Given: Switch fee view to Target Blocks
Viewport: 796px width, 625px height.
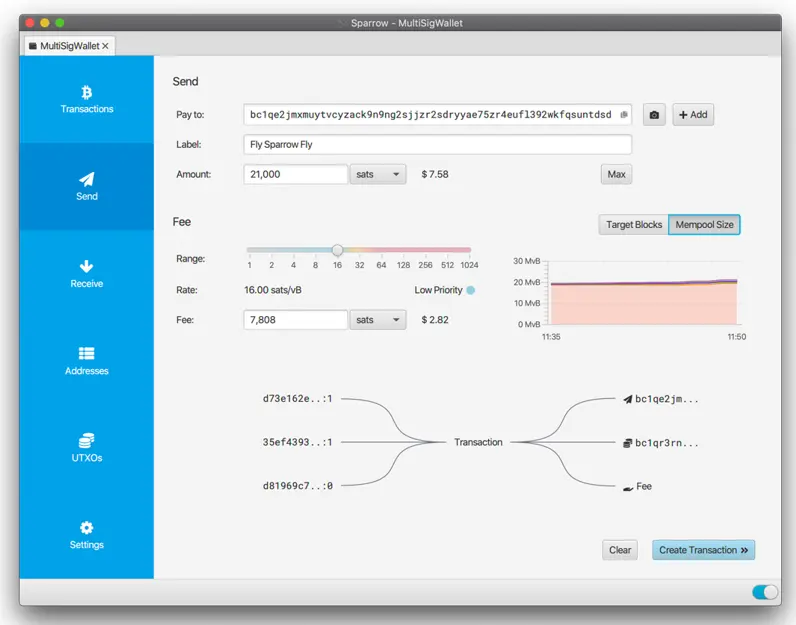Looking at the screenshot, I should click(634, 224).
